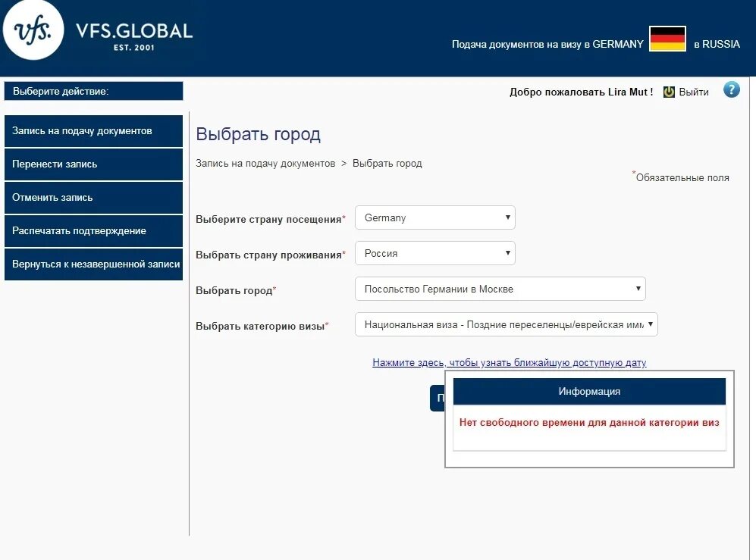The width and height of the screenshot is (756, 560).
Task: Click the German flag icon
Action: [668, 39]
